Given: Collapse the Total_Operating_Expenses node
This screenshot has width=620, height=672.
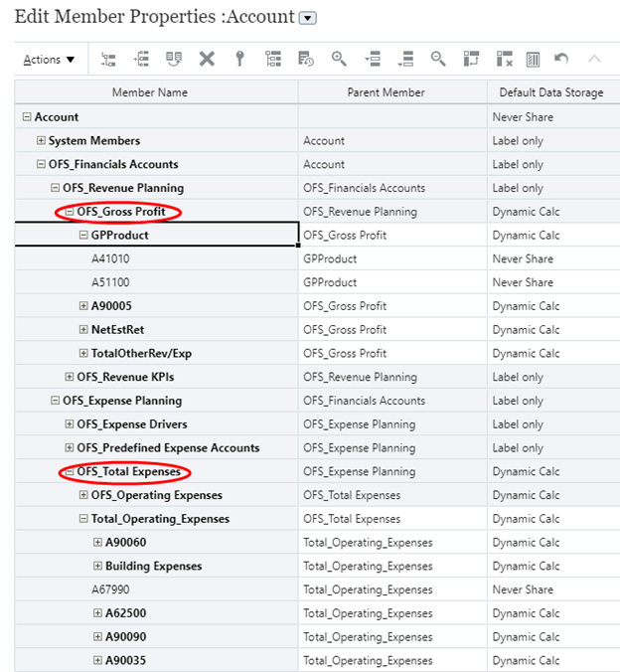Looking at the screenshot, I should (x=83, y=519).
